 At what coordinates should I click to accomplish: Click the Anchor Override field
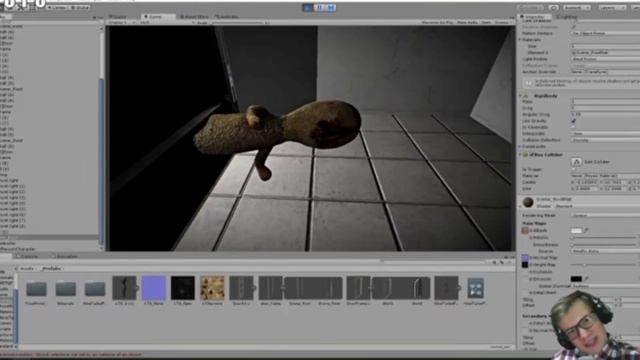(605, 72)
